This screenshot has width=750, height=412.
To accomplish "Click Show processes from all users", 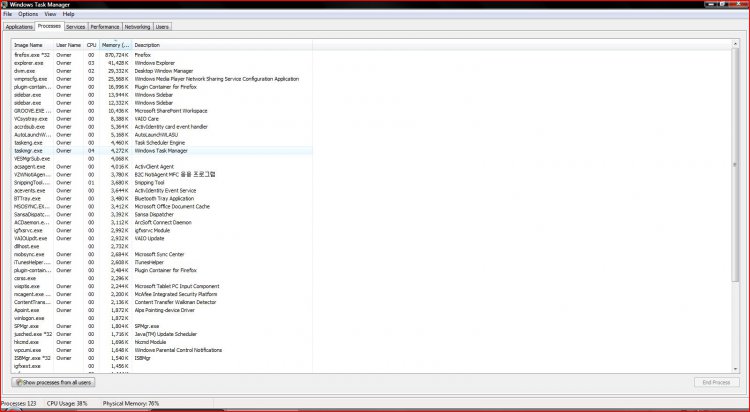I will click(53, 382).
